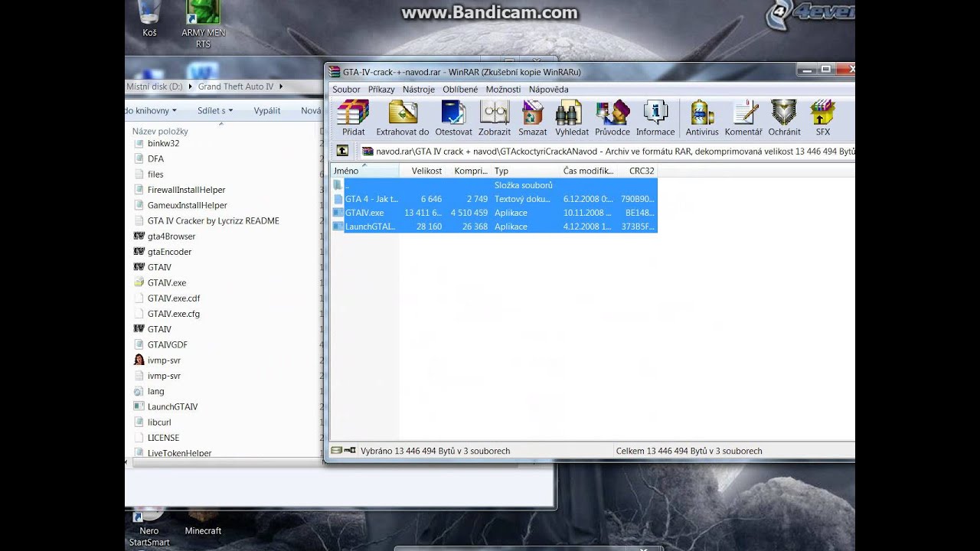The width and height of the screenshot is (980, 551).
Task: Open the Sdílet s dropdown in Explorer
Action: (x=214, y=110)
